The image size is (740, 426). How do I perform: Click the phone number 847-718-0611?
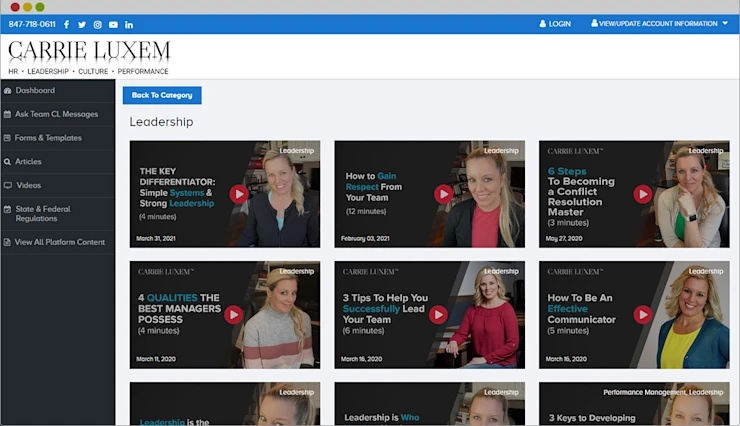[x=32, y=24]
